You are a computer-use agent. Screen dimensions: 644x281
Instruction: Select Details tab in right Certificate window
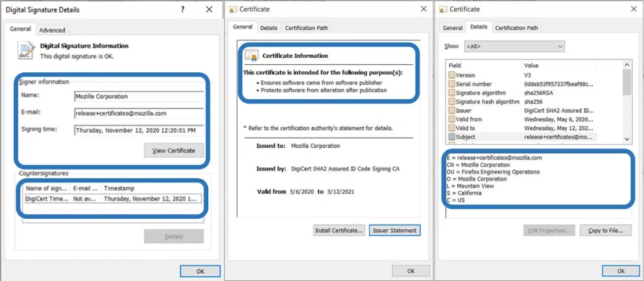point(479,26)
